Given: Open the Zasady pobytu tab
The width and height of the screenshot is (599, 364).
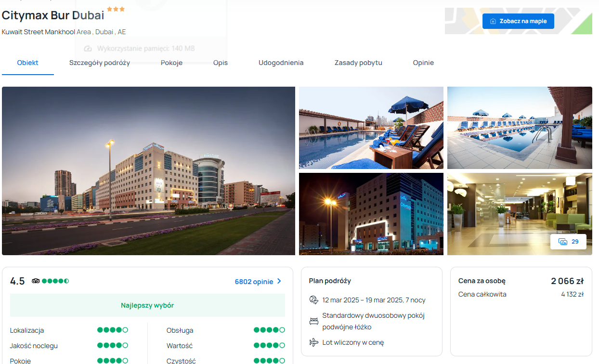Looking at the screenshot, I should click(x=358, y=63).
